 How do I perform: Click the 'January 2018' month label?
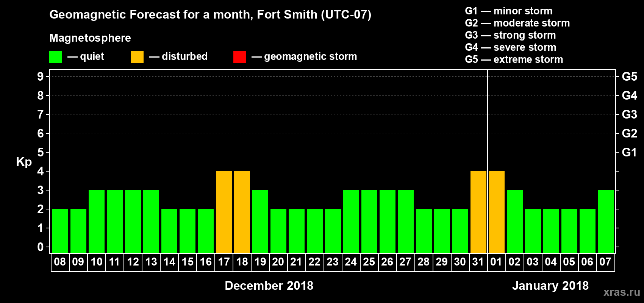(550, 286)
